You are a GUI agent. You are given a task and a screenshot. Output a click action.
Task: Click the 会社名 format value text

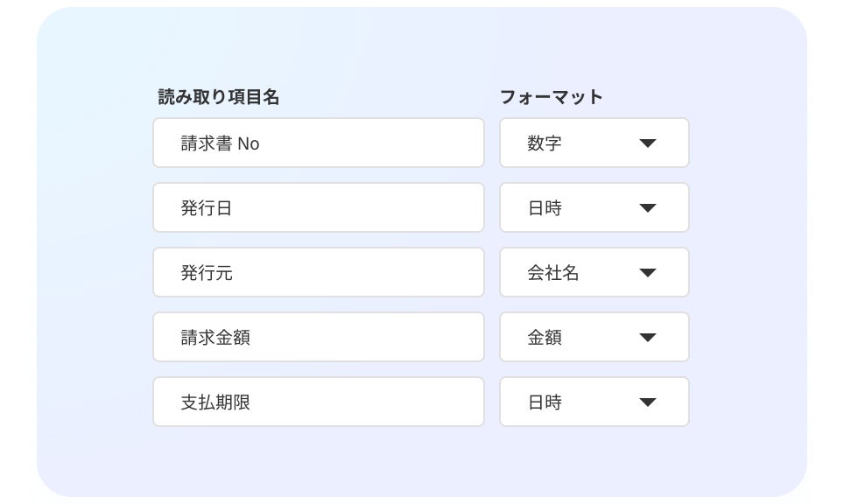[x=553, y=273]
